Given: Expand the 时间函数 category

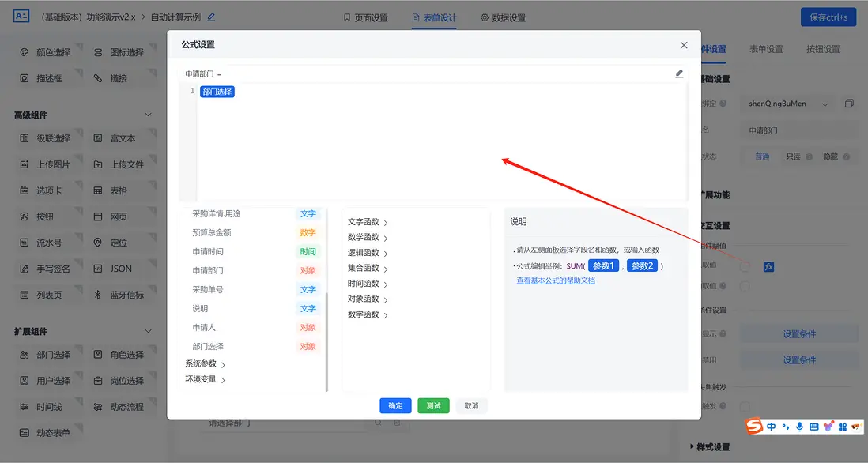Looking at the screenshot, I should coord(368,284).
